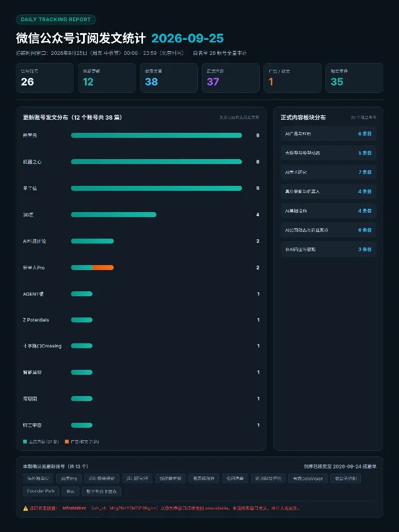Click the 特工宇宙 row label
399x532 pixels.
point(32,425)
